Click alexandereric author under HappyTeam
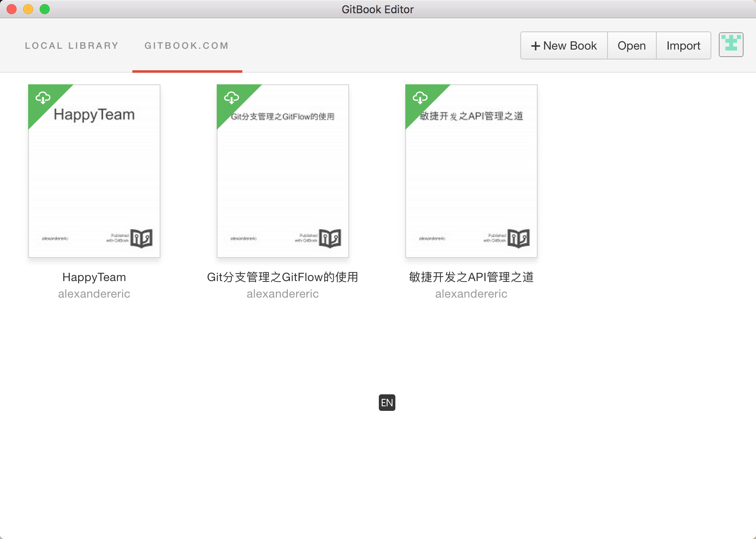The width and height of the screenshot is (756, 539). [x=94, y=294]
